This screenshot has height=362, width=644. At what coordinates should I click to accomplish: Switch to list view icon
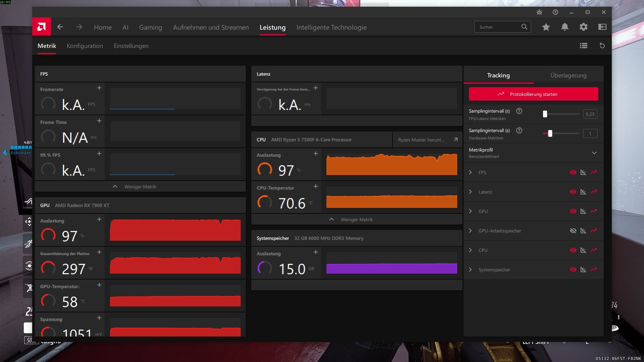[x=584, y=46]
